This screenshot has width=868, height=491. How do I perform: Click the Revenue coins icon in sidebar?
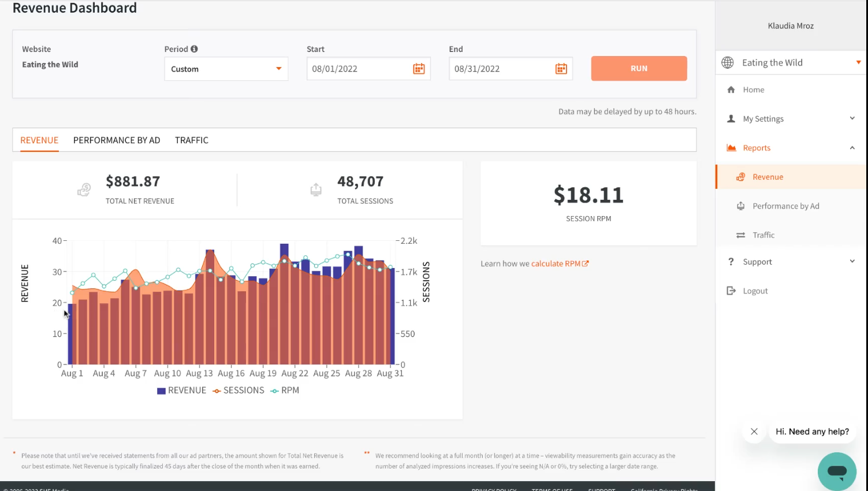point(740,177)
